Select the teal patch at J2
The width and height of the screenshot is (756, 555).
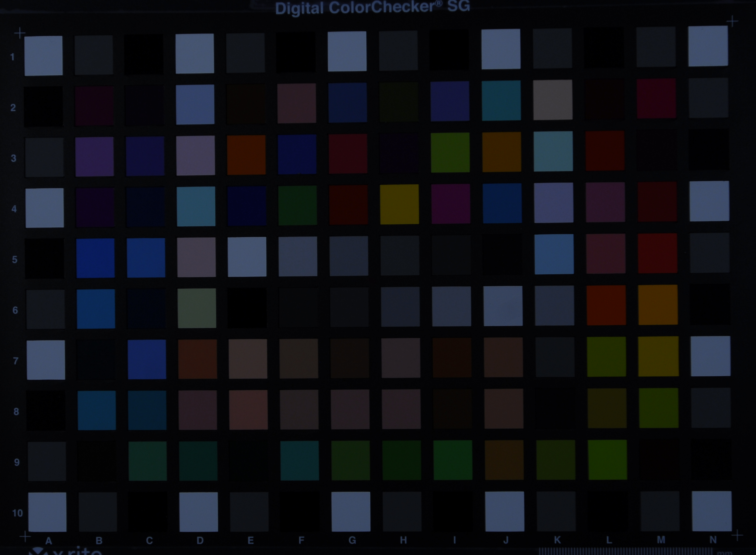(x=501, y=100)
